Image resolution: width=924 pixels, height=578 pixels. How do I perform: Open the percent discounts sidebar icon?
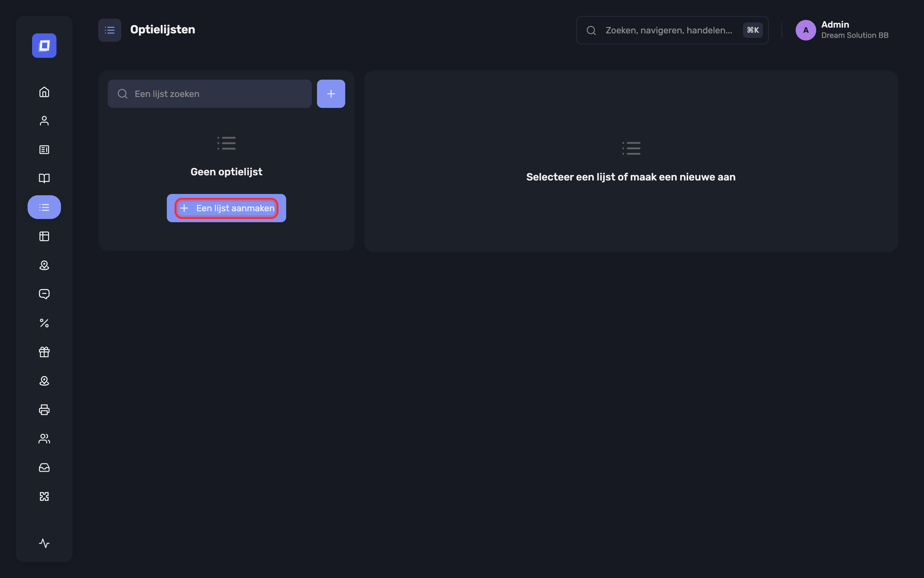tap(44, 323)
